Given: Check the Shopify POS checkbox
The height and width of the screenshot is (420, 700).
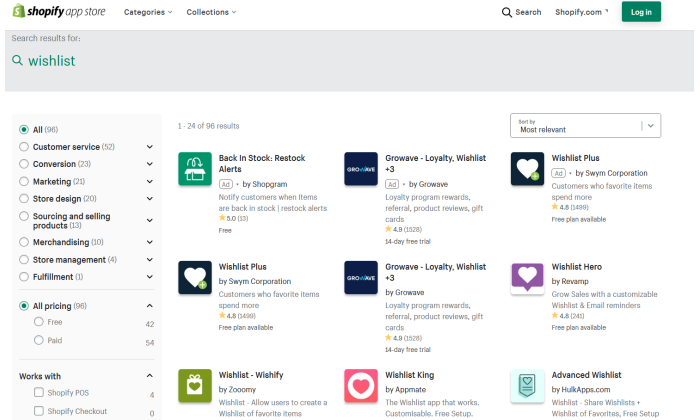Looking at the screenshot, I should tap(39, 392).
